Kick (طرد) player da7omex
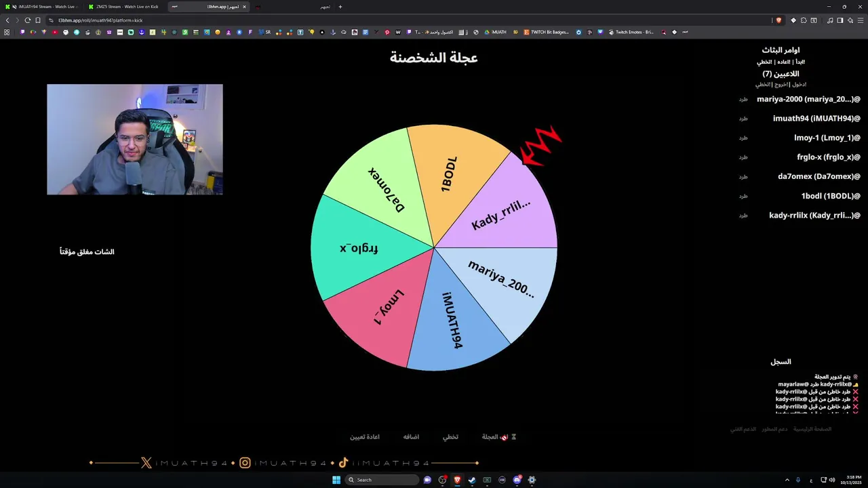868x488 pixels. click(x=743, y=177)
